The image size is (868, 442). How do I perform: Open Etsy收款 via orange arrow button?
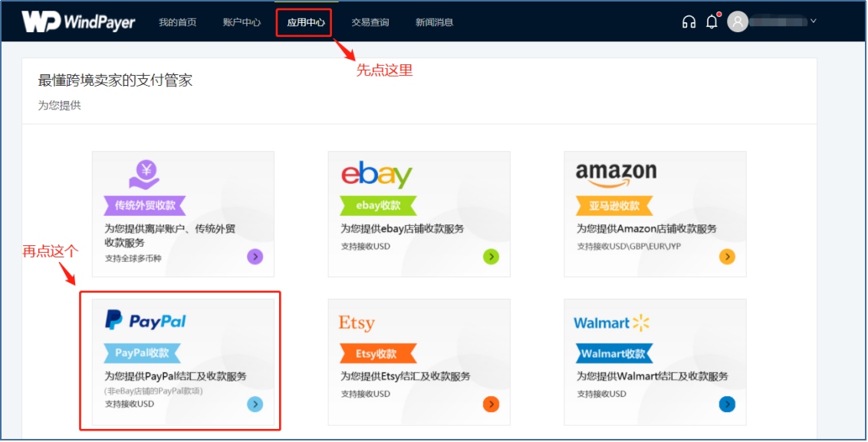[491, 404]
